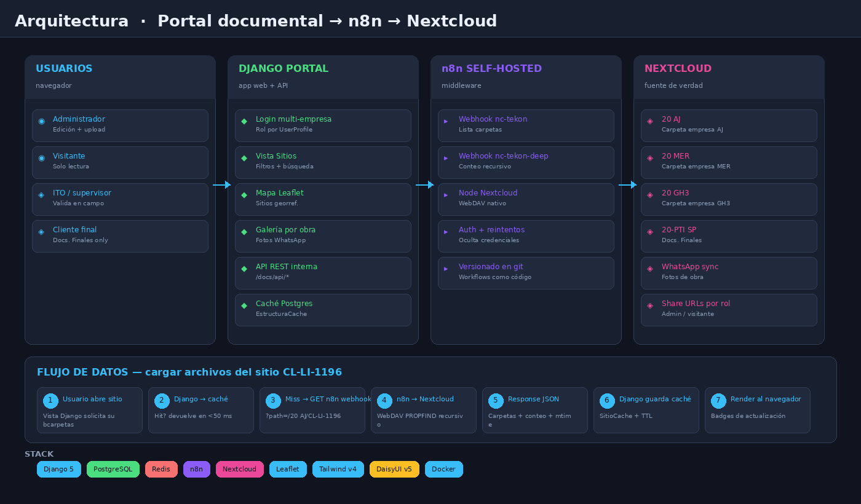Click the diamond icon beside Cliente final
This screenshot has height=504, width=861.
point(41,232)
